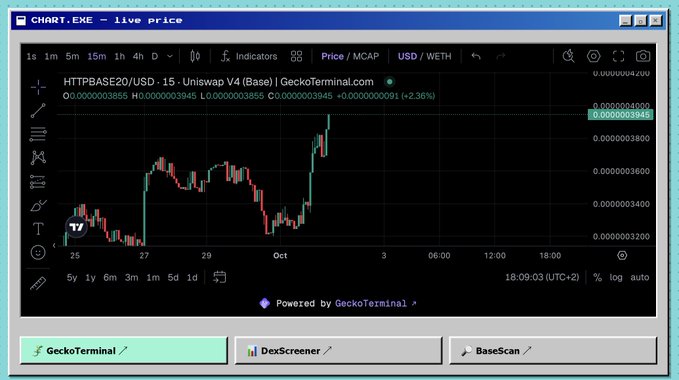Set date range to 5d
This screenshot has width=679, height=380.
point(173,277)
